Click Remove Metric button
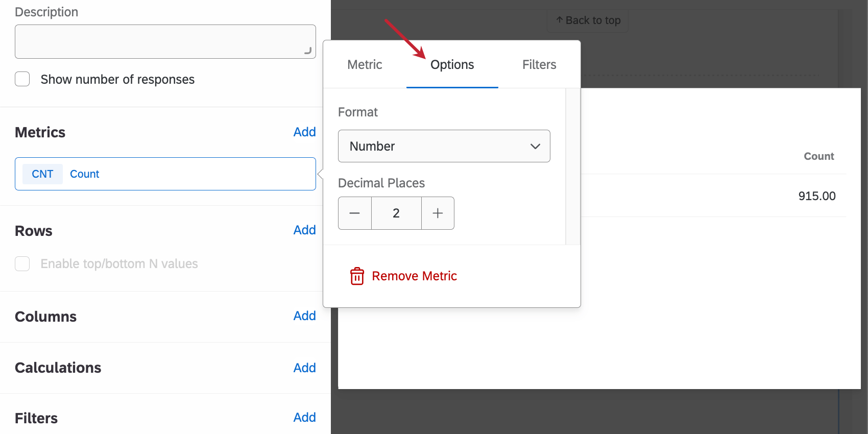 point(414,276)
